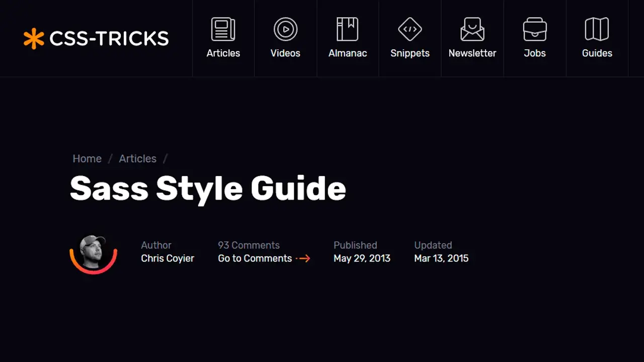Click the Articles newspaper icon

click(x=223, y=29)
